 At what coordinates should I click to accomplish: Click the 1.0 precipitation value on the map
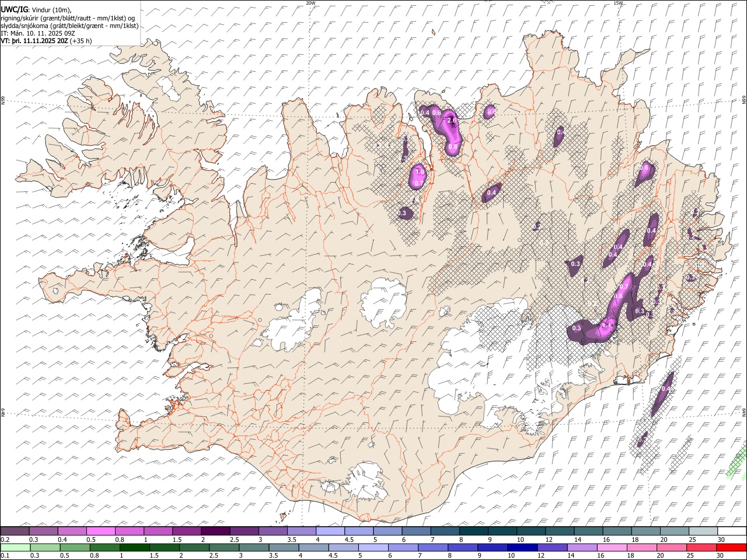(x=419, y=172)
